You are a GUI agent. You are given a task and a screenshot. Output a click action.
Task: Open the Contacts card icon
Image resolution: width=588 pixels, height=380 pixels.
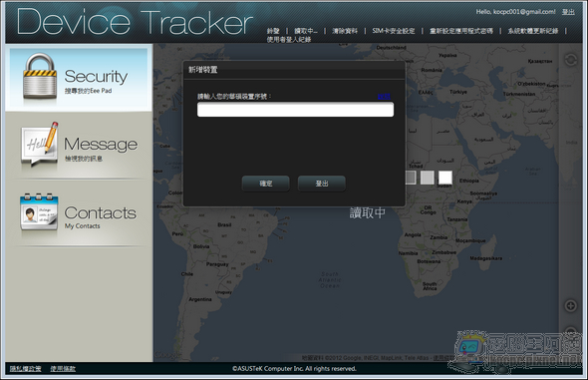tap(39, 213)
